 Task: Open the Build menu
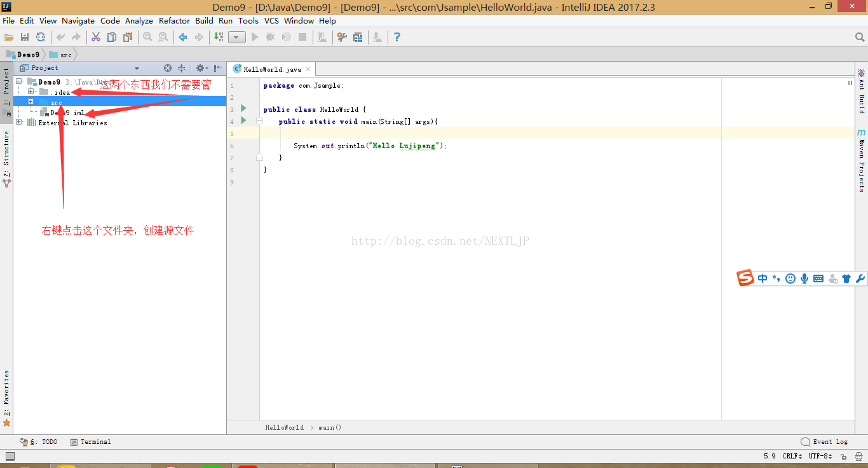click(x=204, y=20)
